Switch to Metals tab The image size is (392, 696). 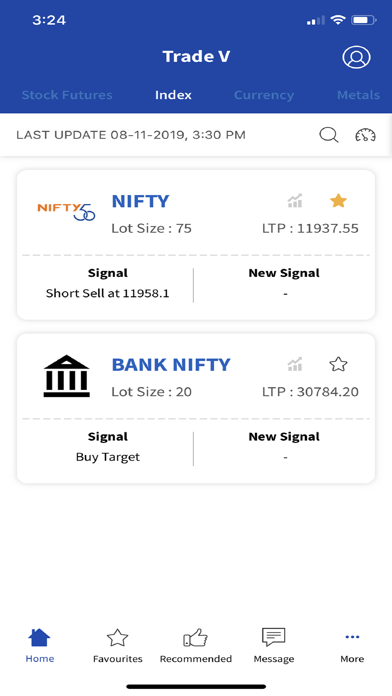[x=358, y=95]
